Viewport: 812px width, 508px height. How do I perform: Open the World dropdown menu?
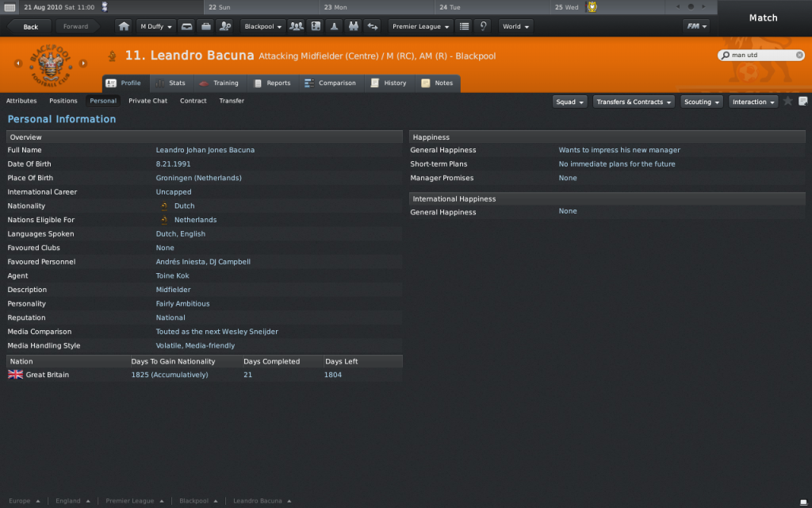point(515,26)
